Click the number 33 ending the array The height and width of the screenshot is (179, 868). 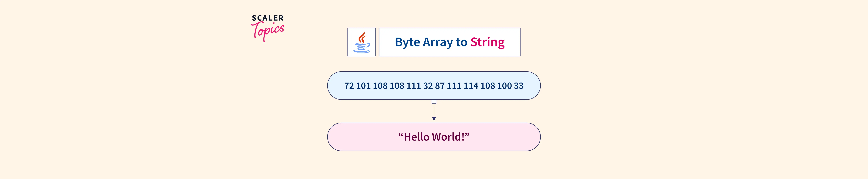[x=519, y=86]
